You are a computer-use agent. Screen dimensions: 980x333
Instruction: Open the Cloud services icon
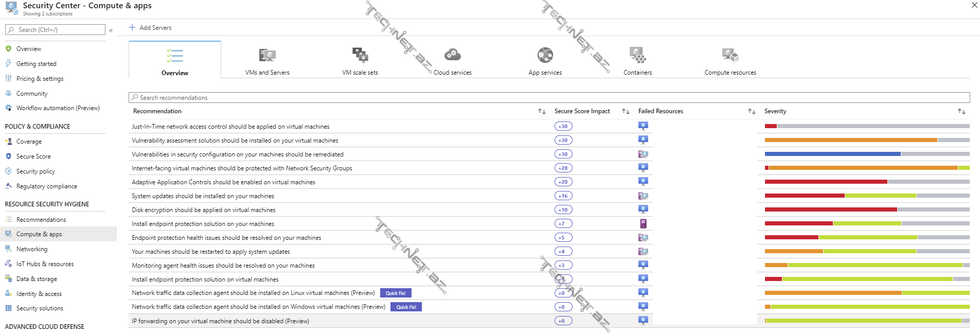coord(452,55)
